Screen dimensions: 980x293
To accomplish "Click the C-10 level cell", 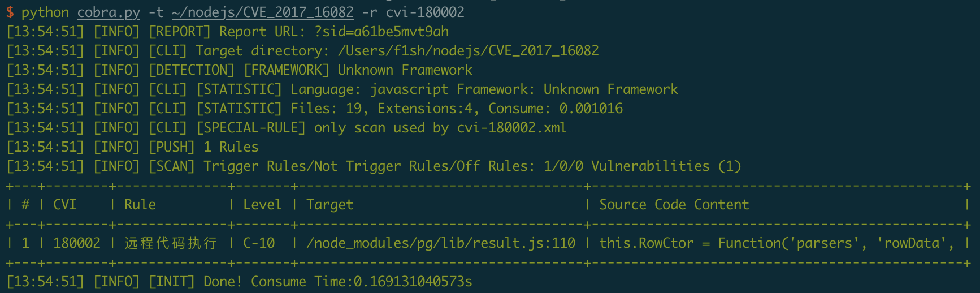I will pyautogui.click(x=259, y=243).
